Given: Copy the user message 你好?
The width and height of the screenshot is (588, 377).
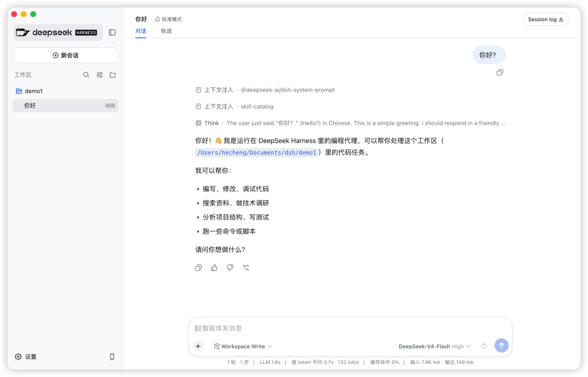Looking at the screenshot, I should 500,72.
